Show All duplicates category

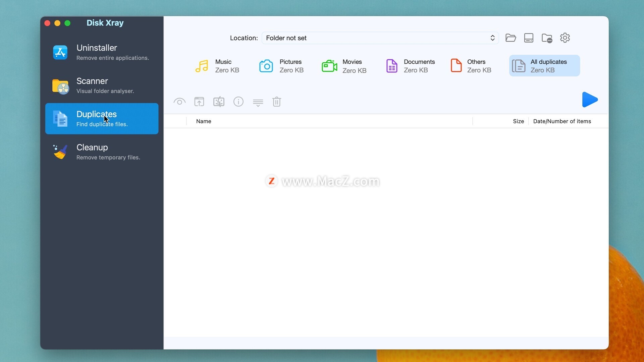point(544,66)
